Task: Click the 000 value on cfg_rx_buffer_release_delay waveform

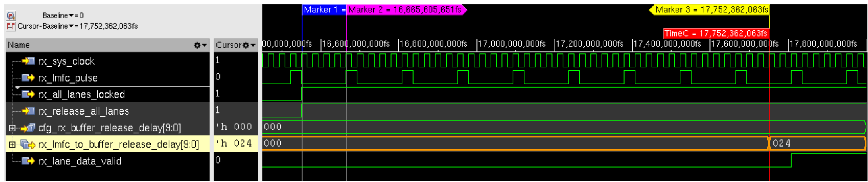Action: [x=273, y=127]
